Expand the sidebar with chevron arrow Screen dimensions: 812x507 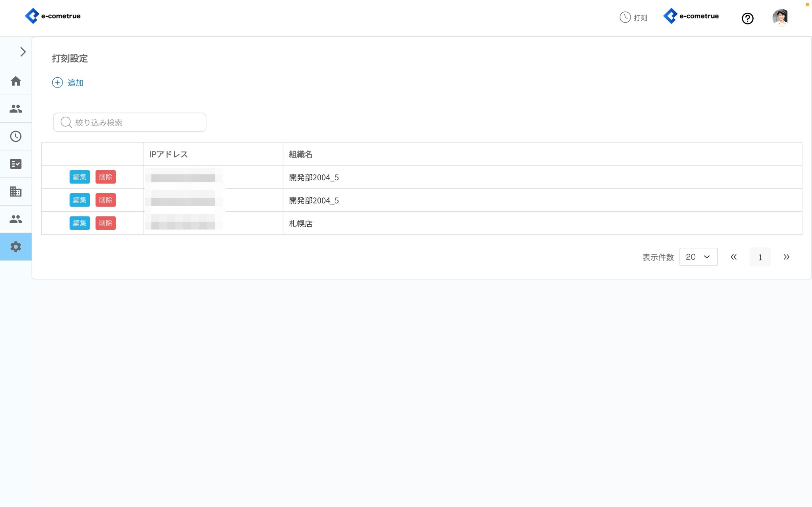23,52
